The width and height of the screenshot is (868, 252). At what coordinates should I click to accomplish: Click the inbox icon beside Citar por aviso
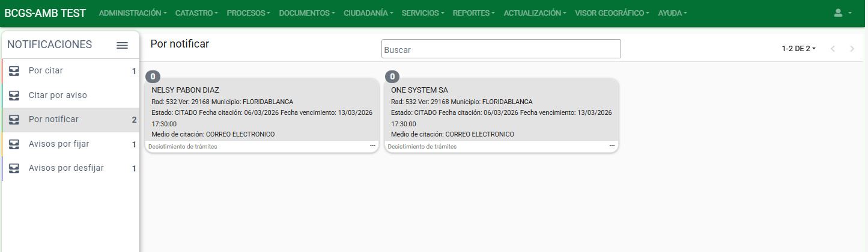click(x=14, y=96)
